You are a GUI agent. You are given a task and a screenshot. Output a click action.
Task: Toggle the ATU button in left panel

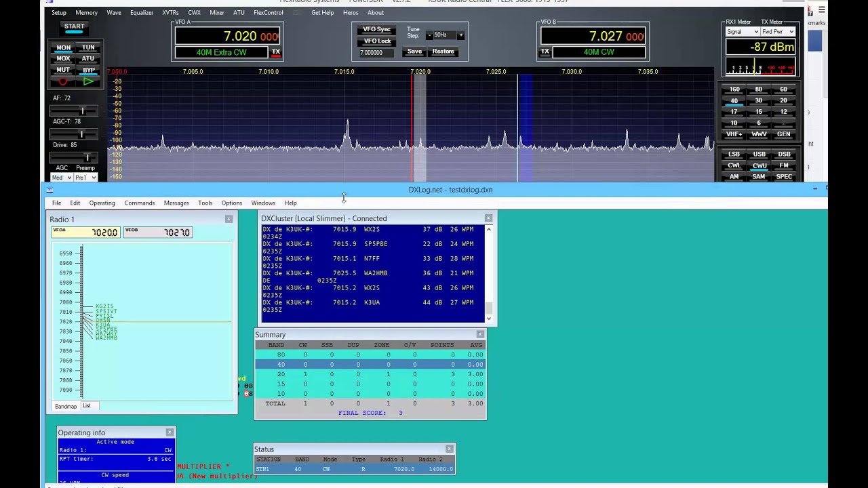coord(88,58)
